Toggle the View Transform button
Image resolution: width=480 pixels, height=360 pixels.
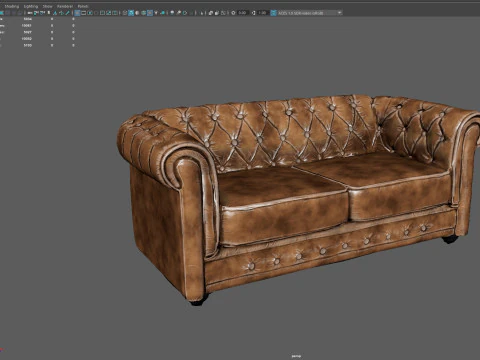click(x=273, y=13)
